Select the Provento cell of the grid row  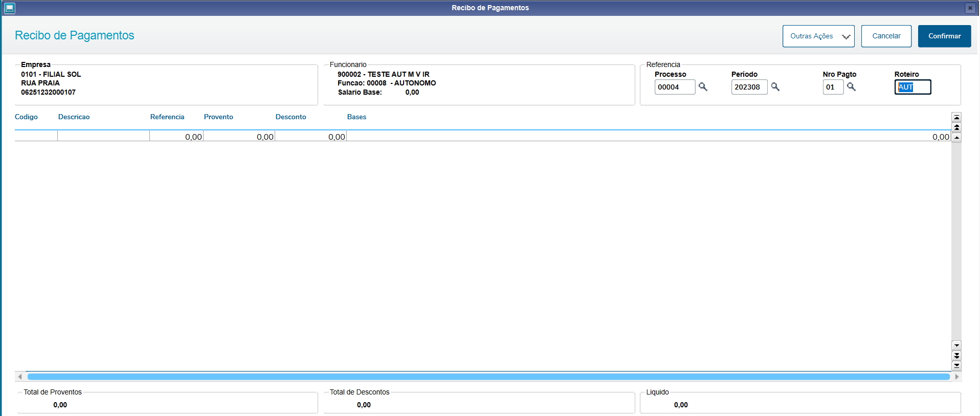[x=239, y=136]
